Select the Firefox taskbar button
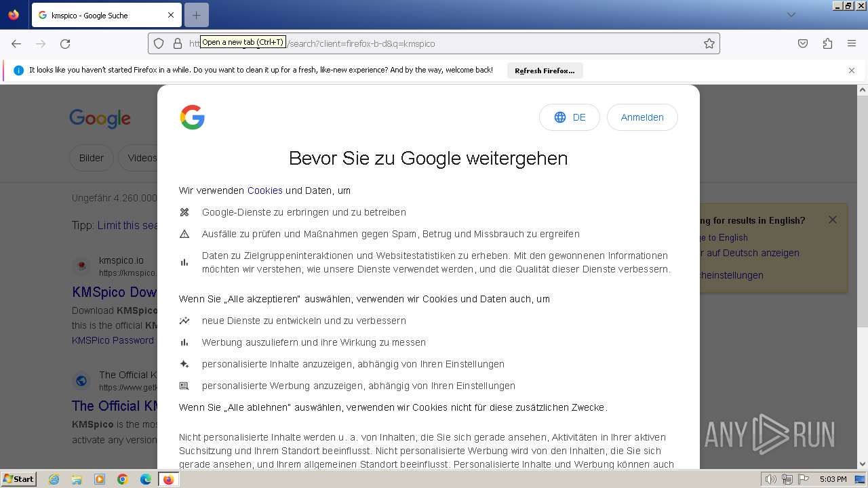The image size is (868, 488). coord(169,479)
